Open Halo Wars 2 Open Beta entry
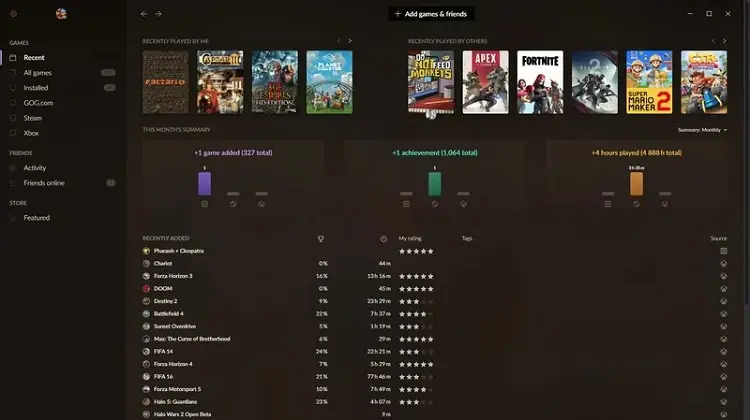The height and width of the screenshot is (420, 750). tap(434, 414)
